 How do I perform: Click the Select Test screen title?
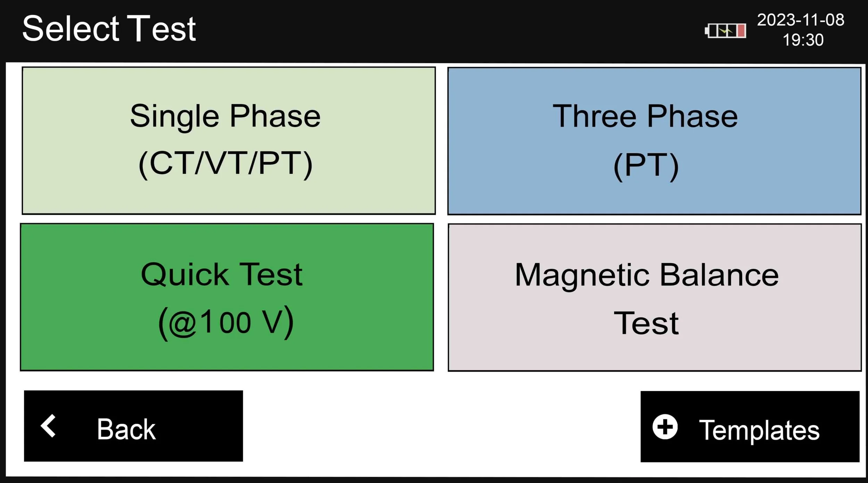(x=109, y=29)
